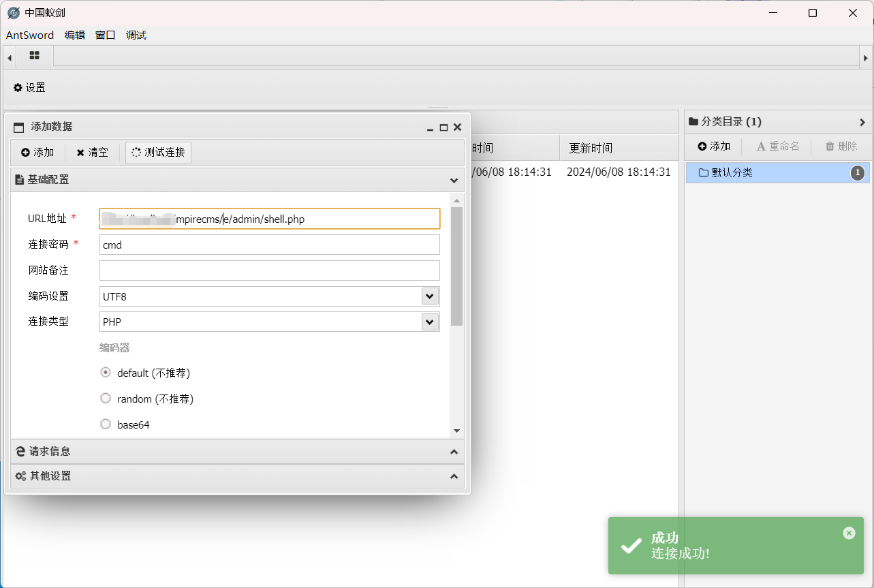Click the dialog vertical scrollbar thumb
This screenshot has height=588, width=874.
pyautogui.click(x=456, y=266)
